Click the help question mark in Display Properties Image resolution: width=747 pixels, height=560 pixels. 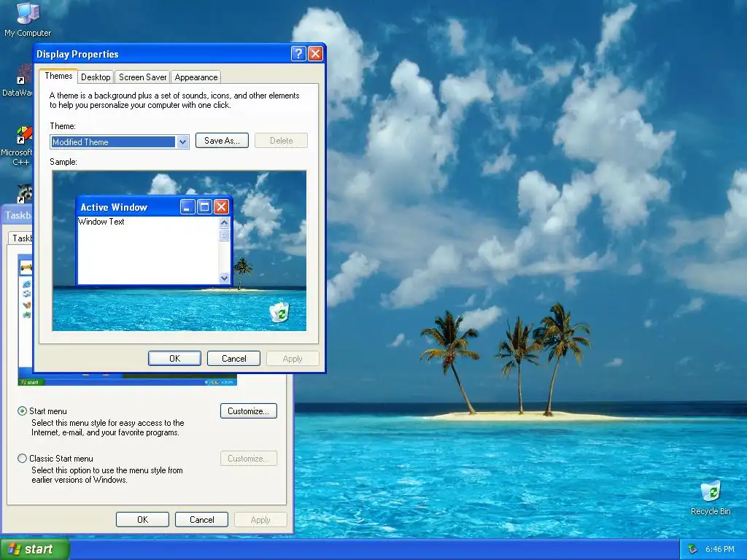(x=298, y=53)
